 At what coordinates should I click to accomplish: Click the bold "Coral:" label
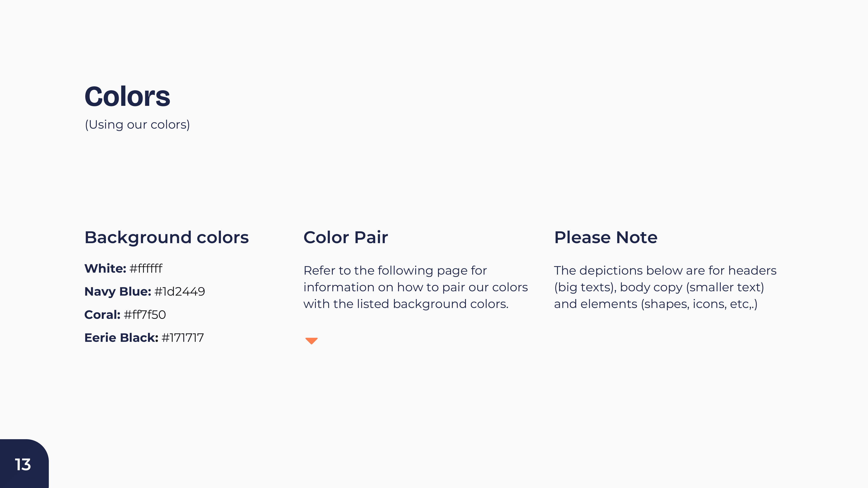[x=102, y=314]
